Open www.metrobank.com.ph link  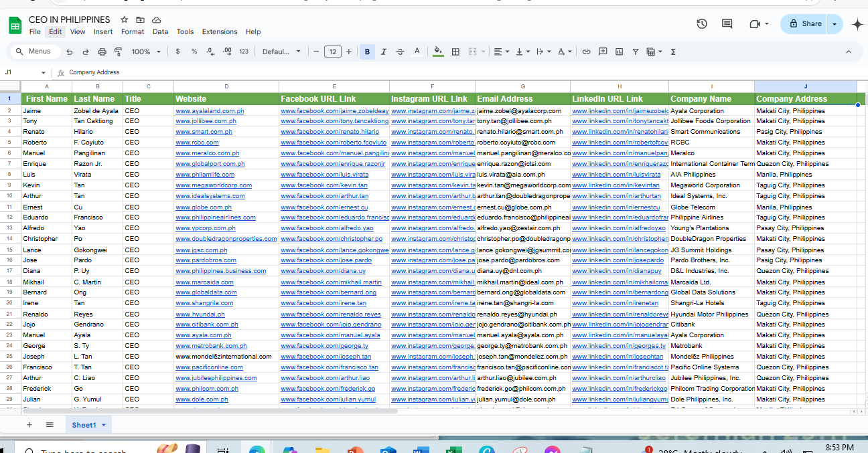click(211, 346)
